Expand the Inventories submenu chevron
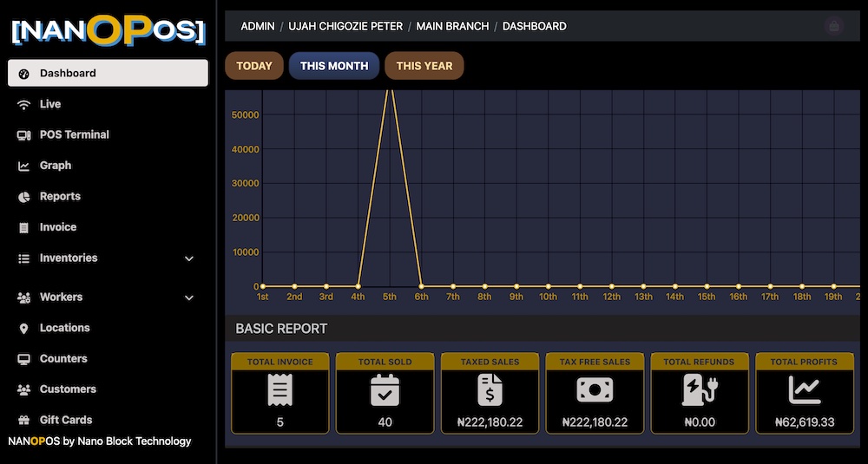 click(x=188, y=258)
